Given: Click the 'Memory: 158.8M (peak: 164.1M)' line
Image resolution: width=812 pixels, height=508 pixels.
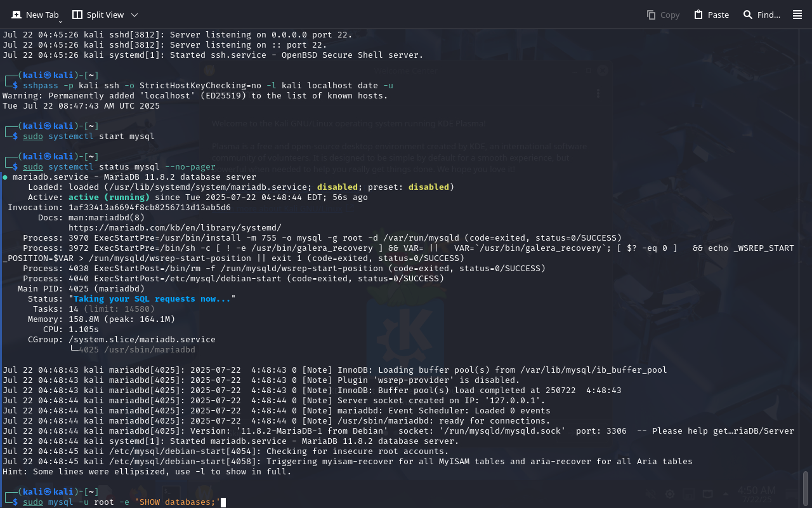Looking at the screenshot, I should pyautogui.click(x=101, y=319).
